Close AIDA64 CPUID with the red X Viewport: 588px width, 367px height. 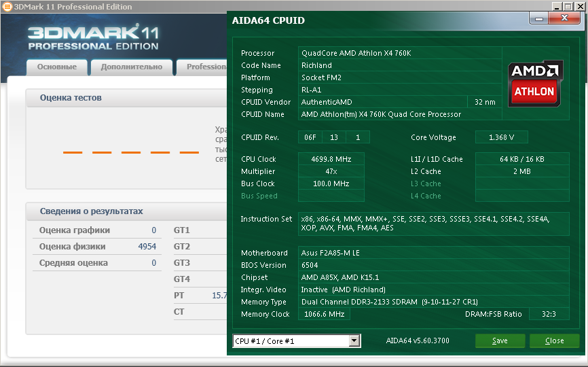pos(564,18)
